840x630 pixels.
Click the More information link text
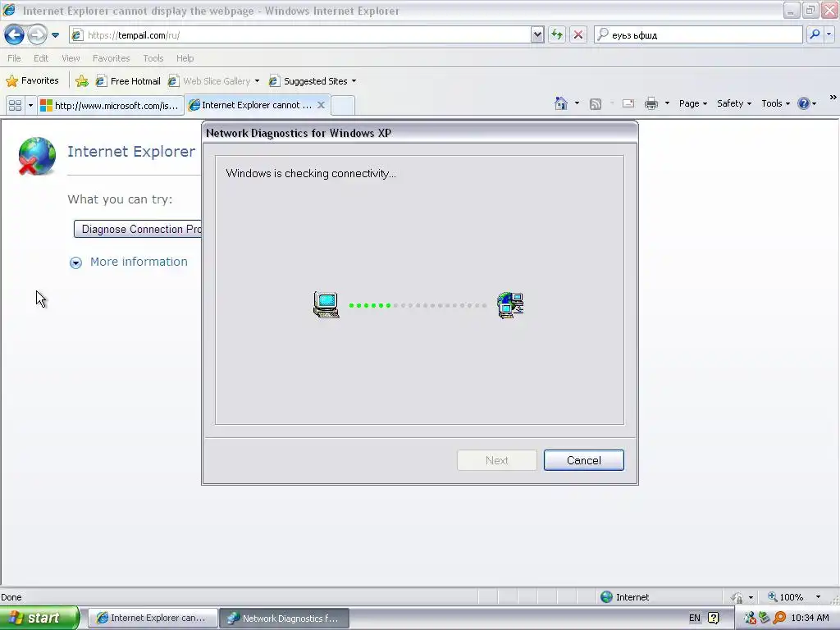coord(139,262)
